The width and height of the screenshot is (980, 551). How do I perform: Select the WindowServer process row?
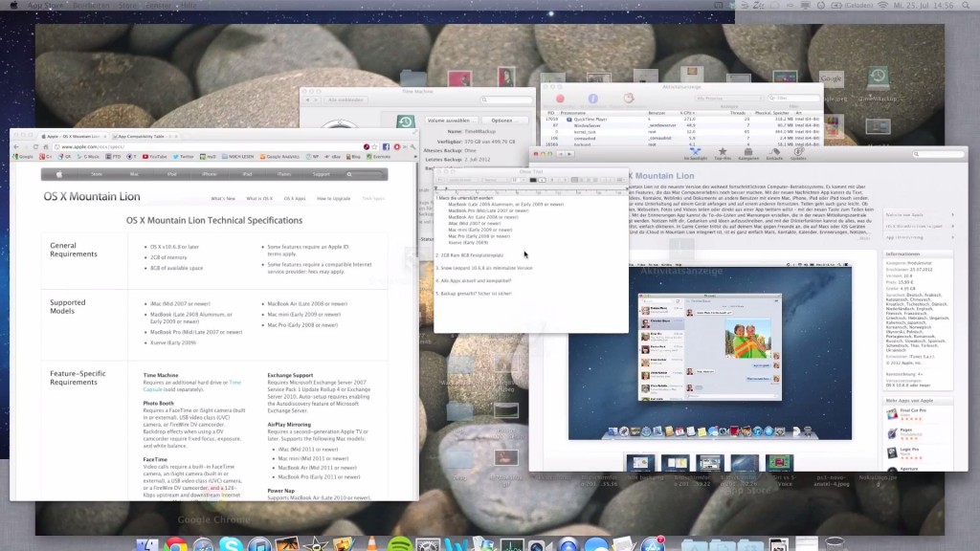click(x=683, y=125)
